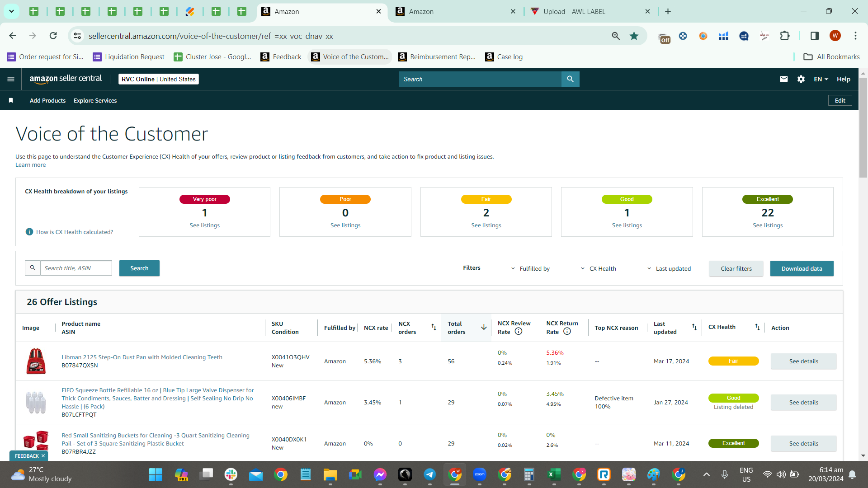Screen dimensions: 868x488
Task: Open the Add Products menu item
Action: [47, 100]
